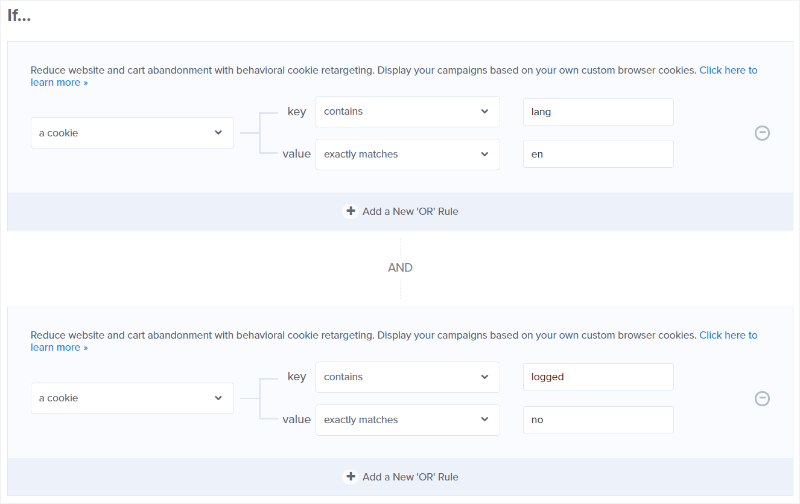Open 'exactly matches' dropdown next to 'en'
Screen dimensions: 800x504
point(407,154)
